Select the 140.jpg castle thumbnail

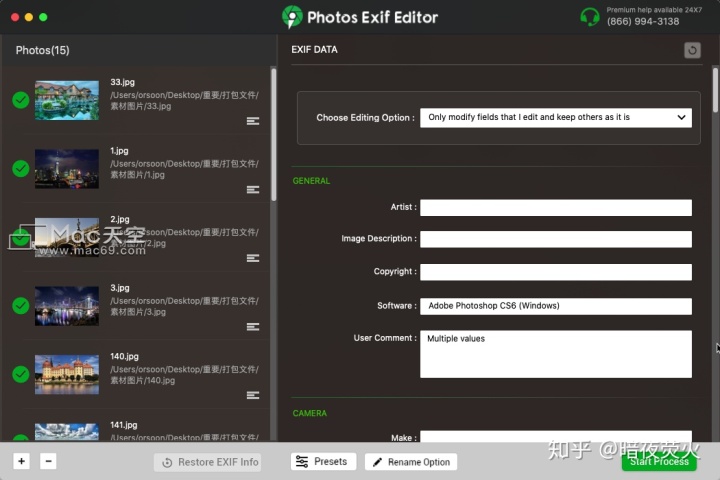point(67,374)
